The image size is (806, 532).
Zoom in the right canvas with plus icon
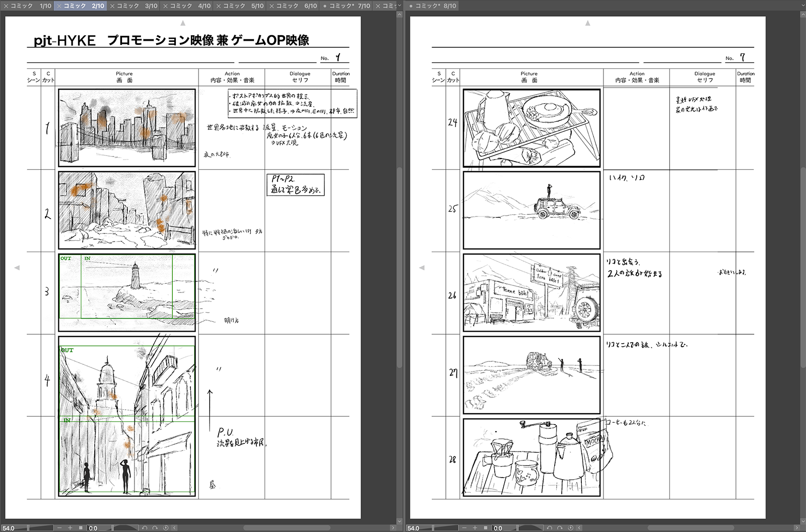coord(475,528)
